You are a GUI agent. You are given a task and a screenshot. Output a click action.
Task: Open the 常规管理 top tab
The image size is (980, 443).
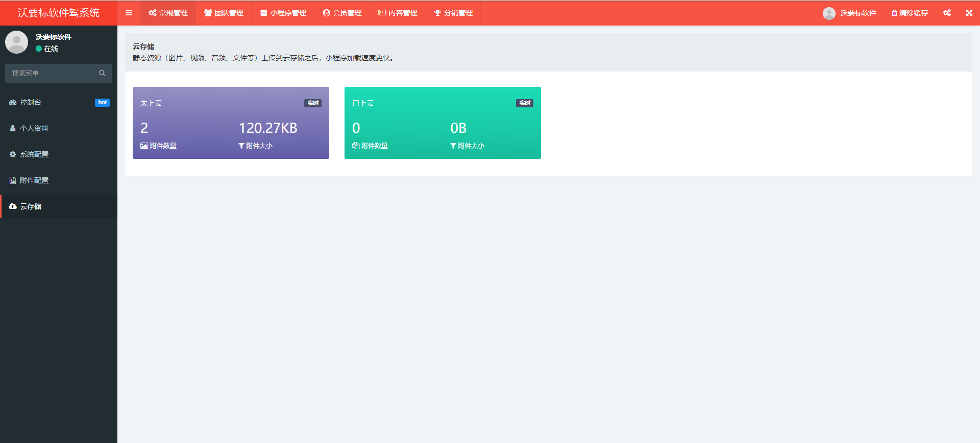[x=168, y=13]
